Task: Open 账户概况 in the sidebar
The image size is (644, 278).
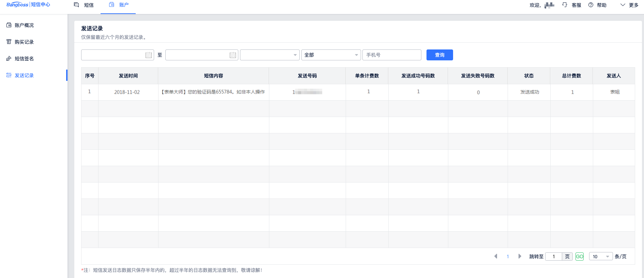Action: pos(24,25)
